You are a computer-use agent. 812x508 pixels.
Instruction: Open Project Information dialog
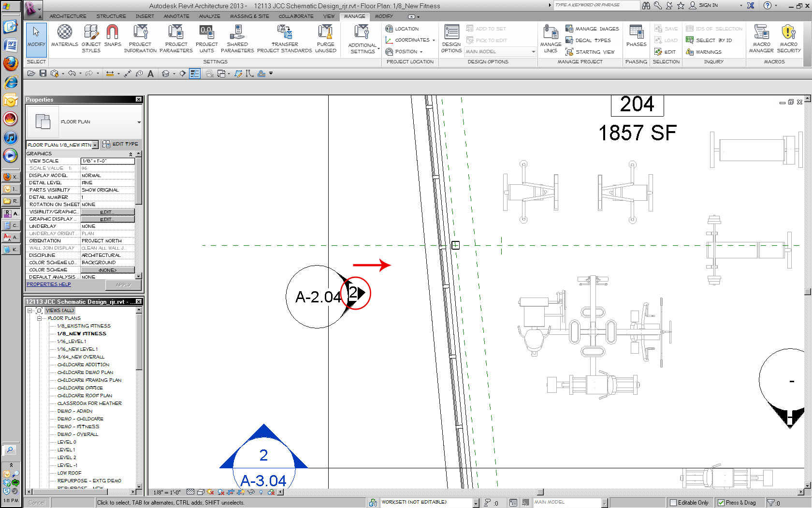coord(140,38)
